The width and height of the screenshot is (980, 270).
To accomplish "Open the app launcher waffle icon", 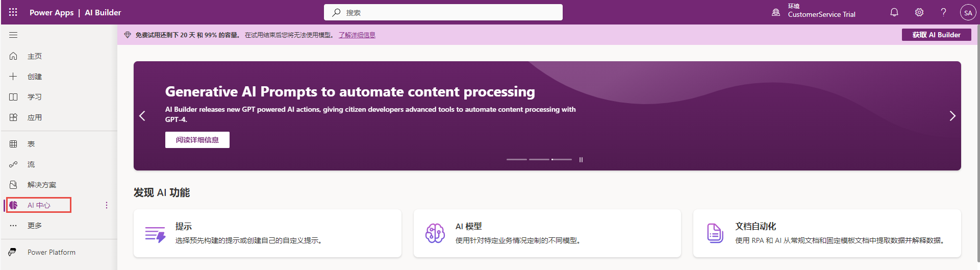I will (13, 12).
